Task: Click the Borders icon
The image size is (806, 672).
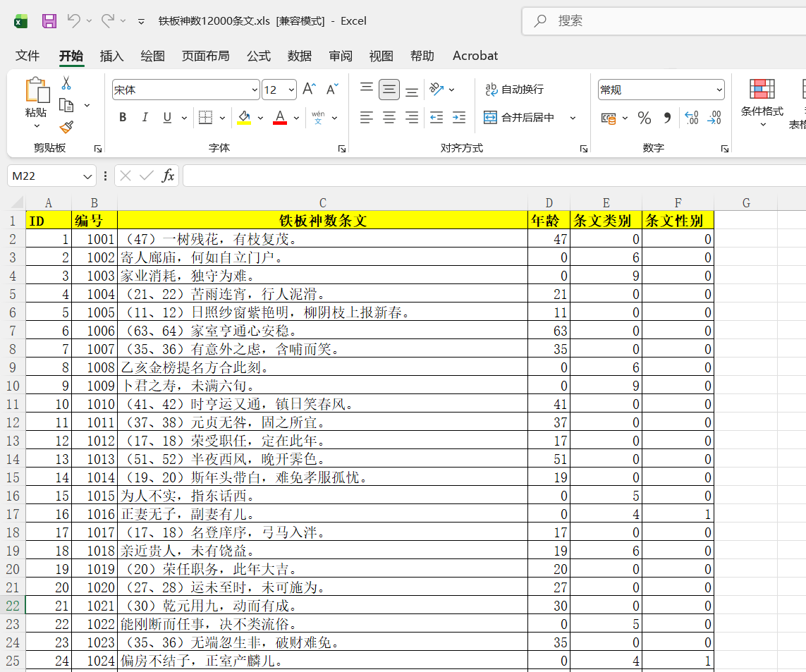Action: pyautogui.click(x=205, y=118)
